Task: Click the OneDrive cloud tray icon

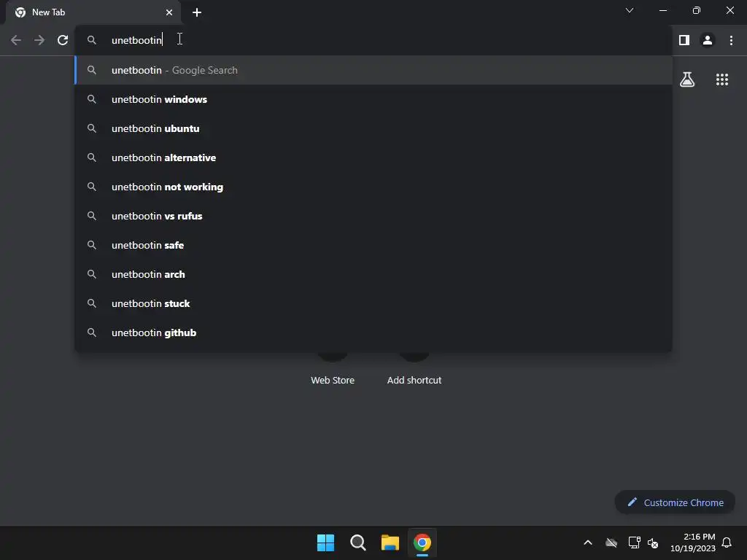Action: tap(611, 542)
